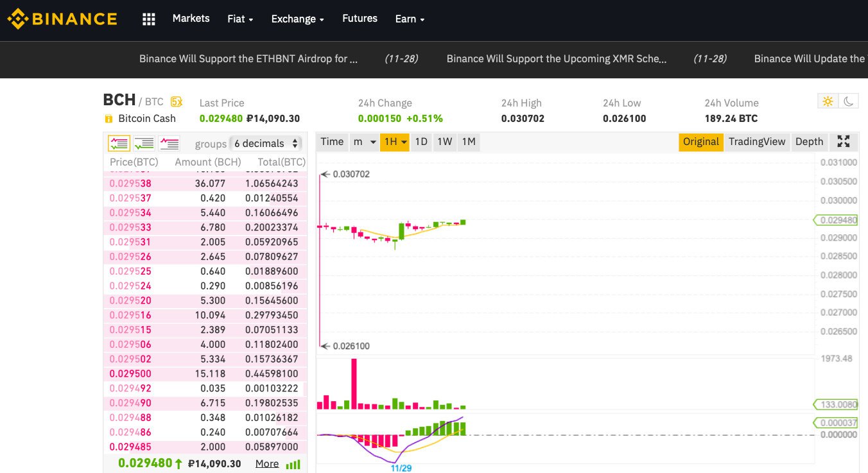Screen dimensions: 868x473
Task: Open the Markets page
Action: 191,19
